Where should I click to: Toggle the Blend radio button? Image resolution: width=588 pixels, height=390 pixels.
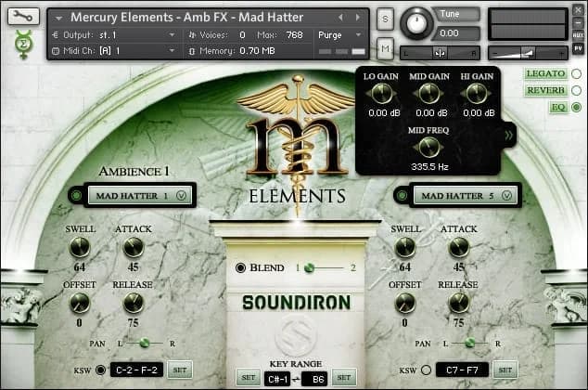(241, 267)
